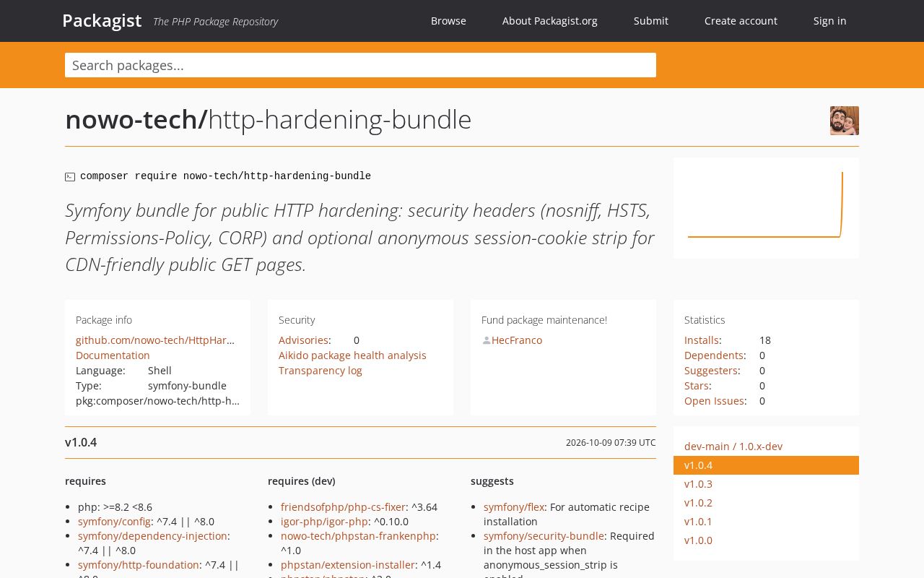
Task: View Suggesters list
Action: click(x=711, y=371)
